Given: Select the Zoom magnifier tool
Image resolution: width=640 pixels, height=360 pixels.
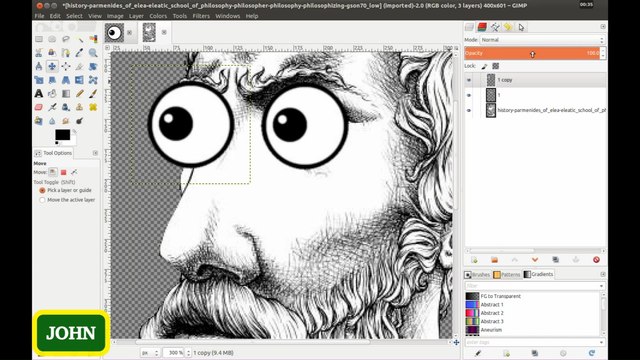Looking at the screenshot, I should point(93,53).
